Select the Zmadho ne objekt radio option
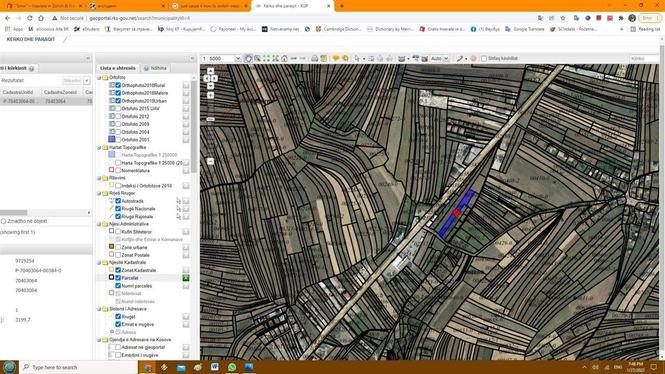The image size is (665, 374). click(3, 221)
